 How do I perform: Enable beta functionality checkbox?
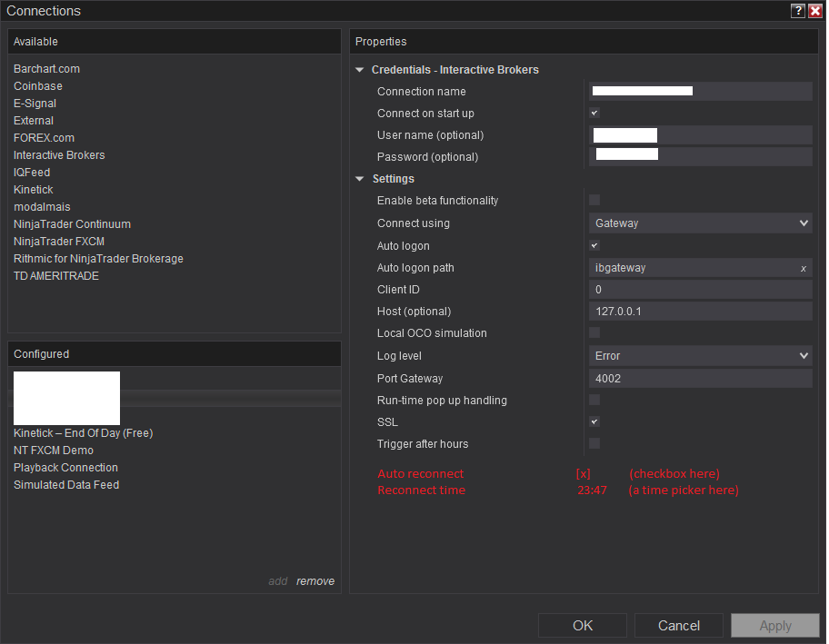coord(594,200)
